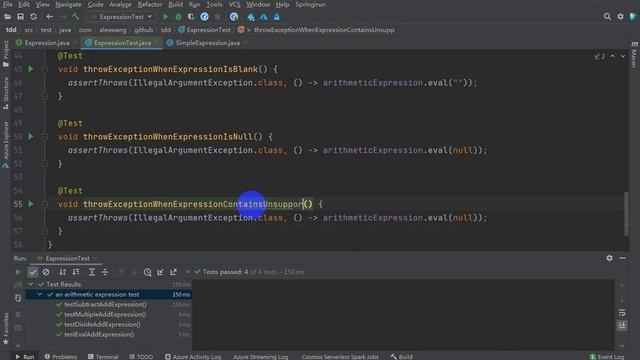Sort test results alphabetically
640x360 pixels.
(x=62, y=272)
